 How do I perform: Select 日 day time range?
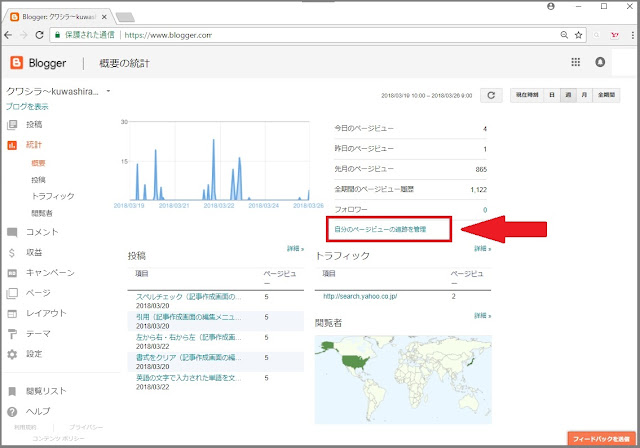(552, 95)
